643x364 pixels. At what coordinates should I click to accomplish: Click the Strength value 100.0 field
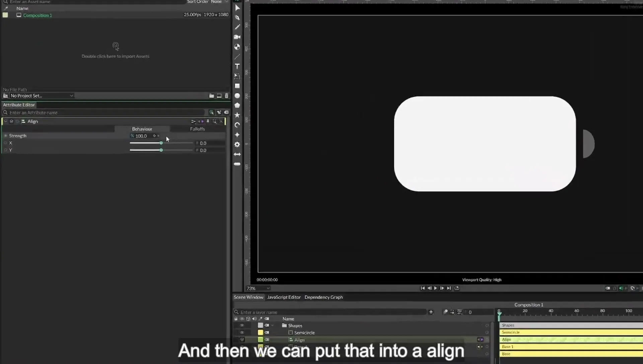141,136
